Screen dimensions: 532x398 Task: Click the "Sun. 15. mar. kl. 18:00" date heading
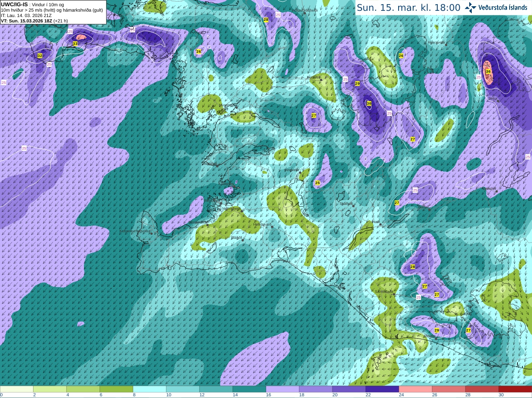point(409,7)
